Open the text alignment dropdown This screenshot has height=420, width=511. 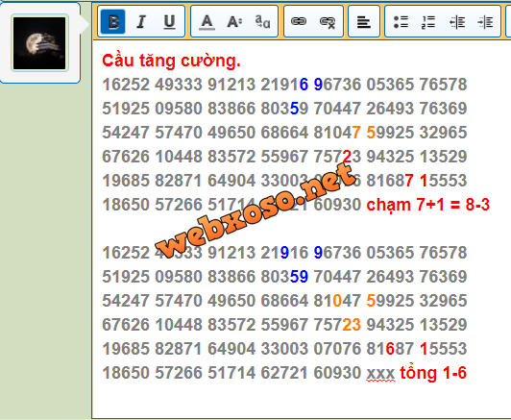(x=364, y=22)
